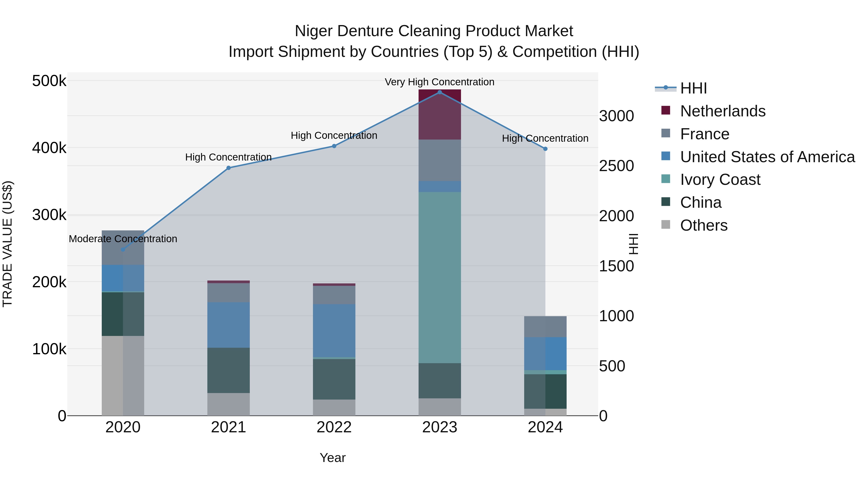The width and height of the screenshot is (868, 488).
Task: Click the France legend color swatch
Action: [665, 133]
